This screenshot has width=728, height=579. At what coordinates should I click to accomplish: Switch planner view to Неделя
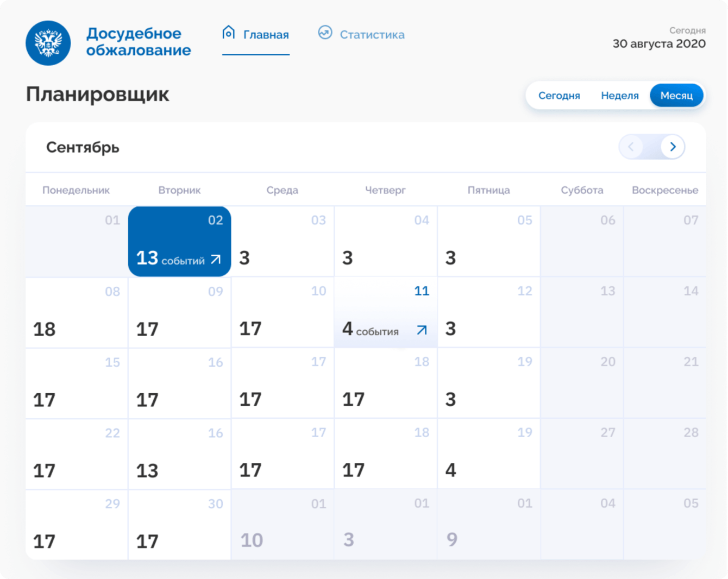(x=619, y=96)
